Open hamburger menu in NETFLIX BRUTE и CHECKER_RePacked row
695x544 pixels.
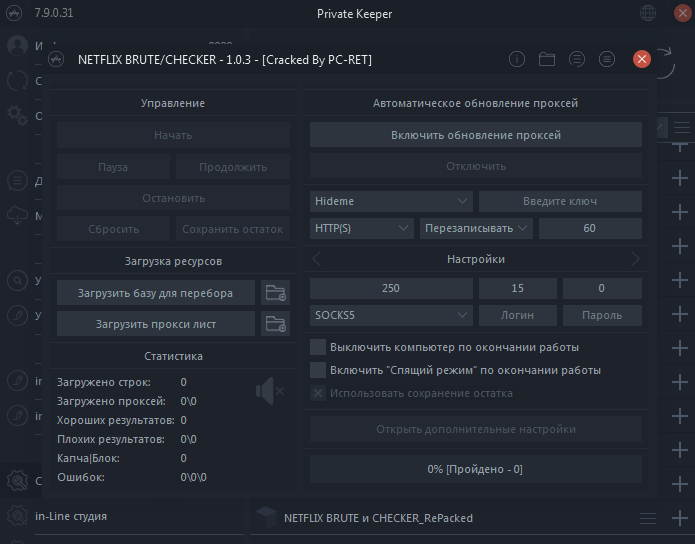[648, 518]
